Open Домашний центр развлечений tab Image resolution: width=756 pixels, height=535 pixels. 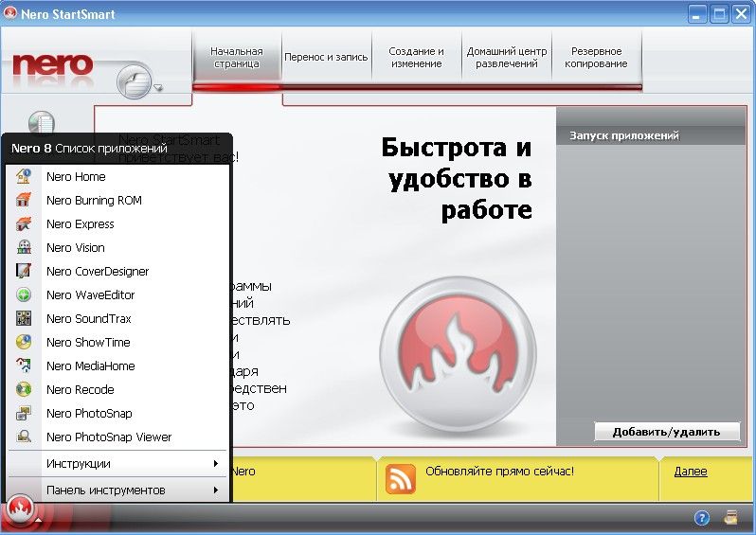click(506, 58)
